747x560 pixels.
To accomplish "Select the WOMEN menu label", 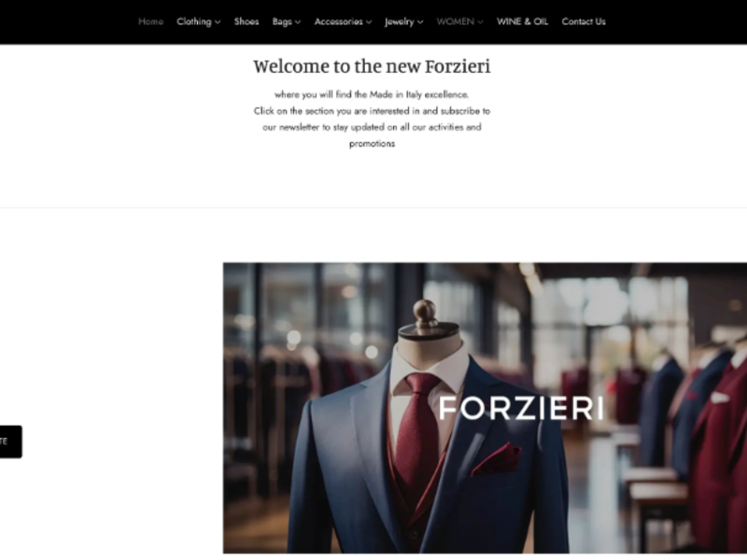I will pos(456,21).
